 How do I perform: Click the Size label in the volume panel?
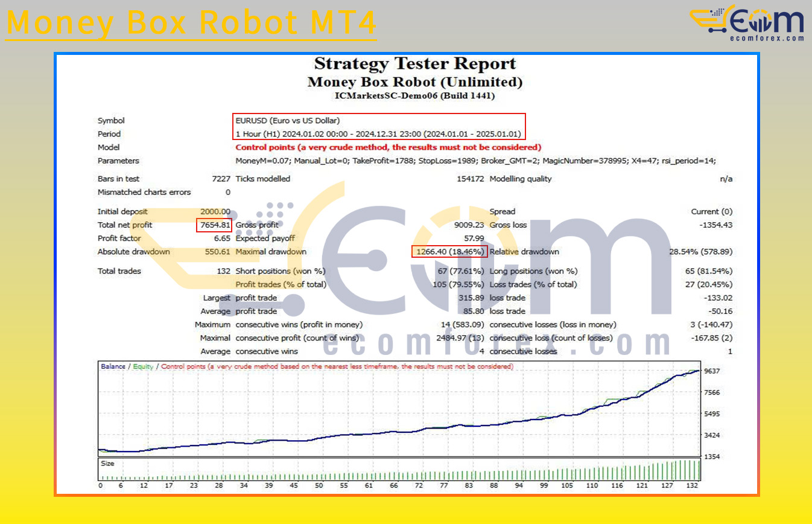click(x=107, y=464)
